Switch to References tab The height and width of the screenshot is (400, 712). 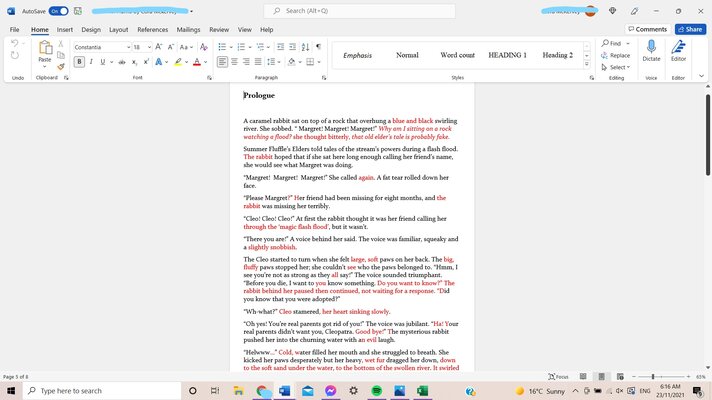tap(153, 30)
